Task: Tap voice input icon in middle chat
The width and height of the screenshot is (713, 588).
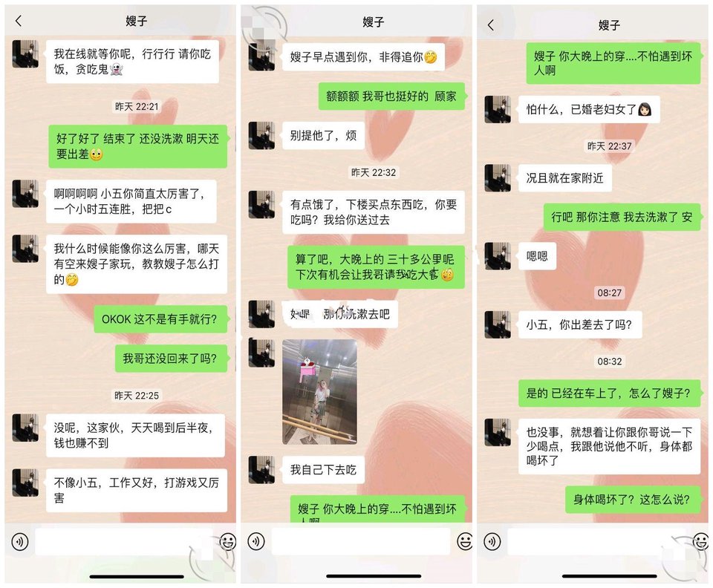Action: coord(256,542)
